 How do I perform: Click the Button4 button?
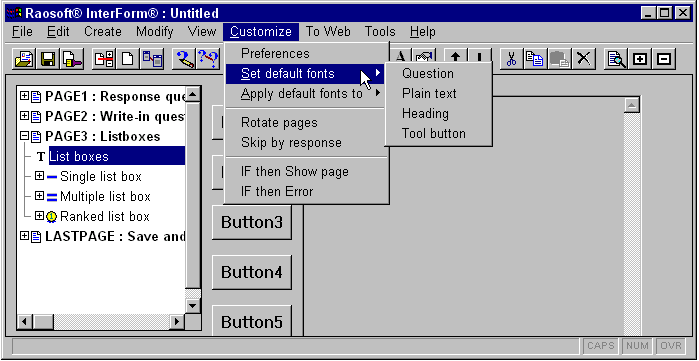pos(252,272)
